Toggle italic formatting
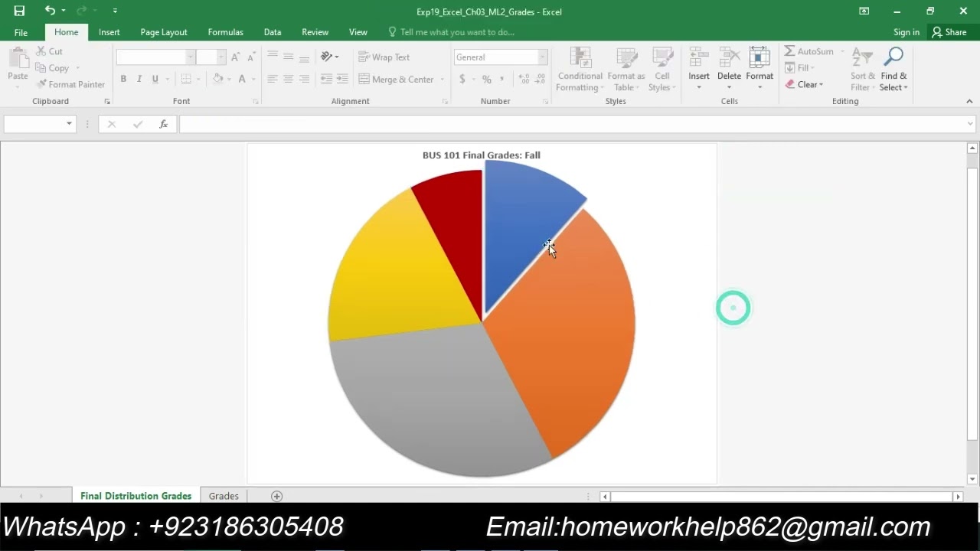980x551 pixels. [x=139, y=79]
